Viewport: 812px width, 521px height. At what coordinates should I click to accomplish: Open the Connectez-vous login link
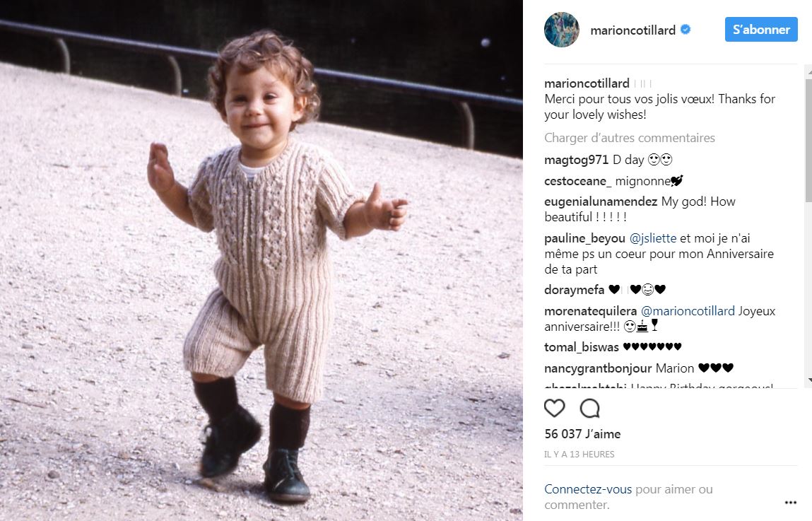click(x=588, y=489)
